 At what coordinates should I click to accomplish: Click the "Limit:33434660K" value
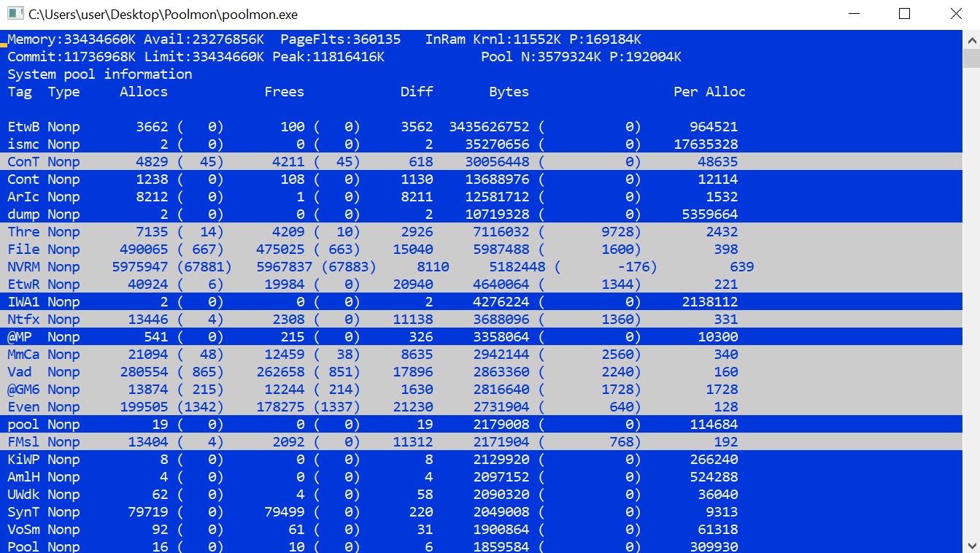(x=204, y=57)
